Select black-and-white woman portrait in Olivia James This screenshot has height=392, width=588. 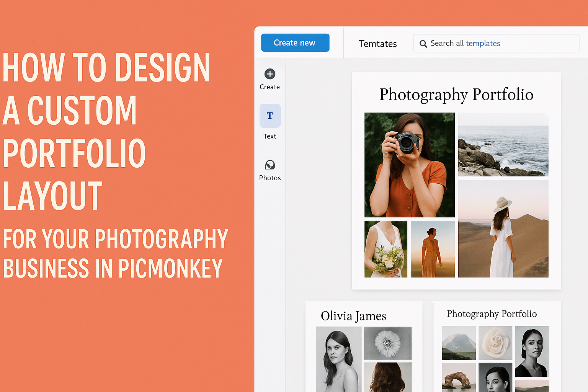click(x=338, y=359)
